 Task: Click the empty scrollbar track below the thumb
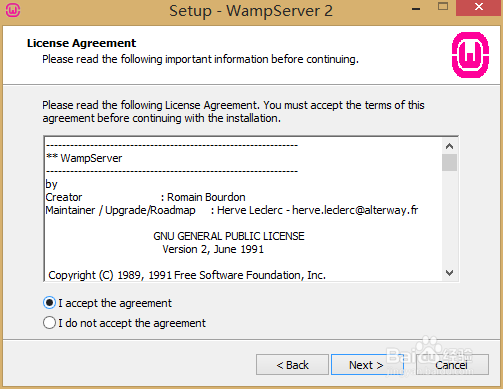(x=449, y=218)
